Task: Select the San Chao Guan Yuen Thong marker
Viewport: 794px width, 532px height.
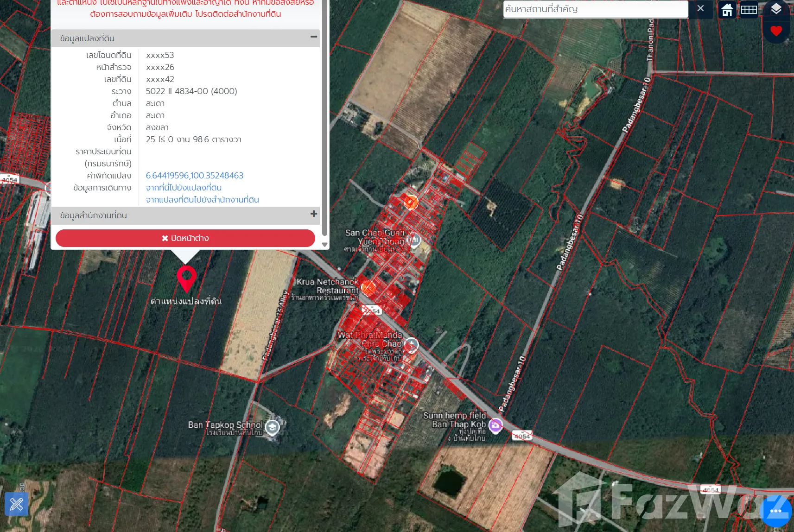Action: pos(413,240)
